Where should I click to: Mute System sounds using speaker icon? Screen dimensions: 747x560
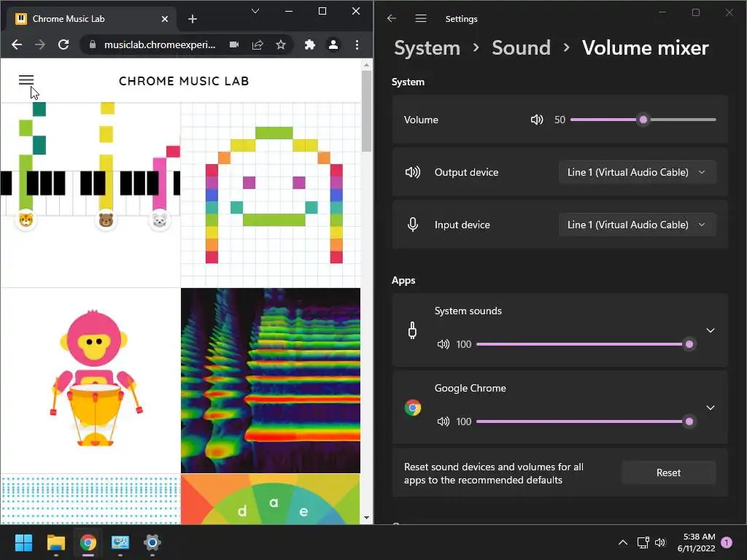click(x=443, y=344)
